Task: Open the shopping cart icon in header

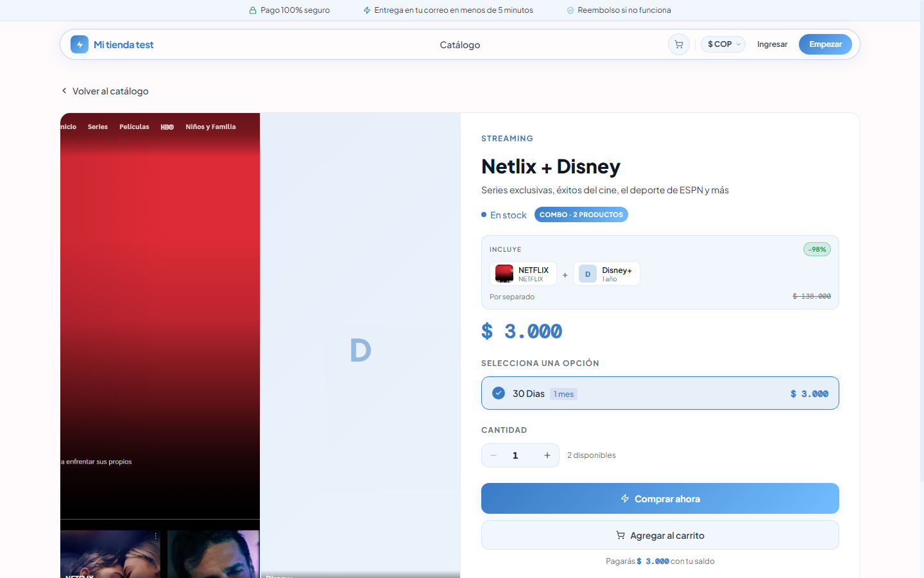Action: tap(679, 44)
